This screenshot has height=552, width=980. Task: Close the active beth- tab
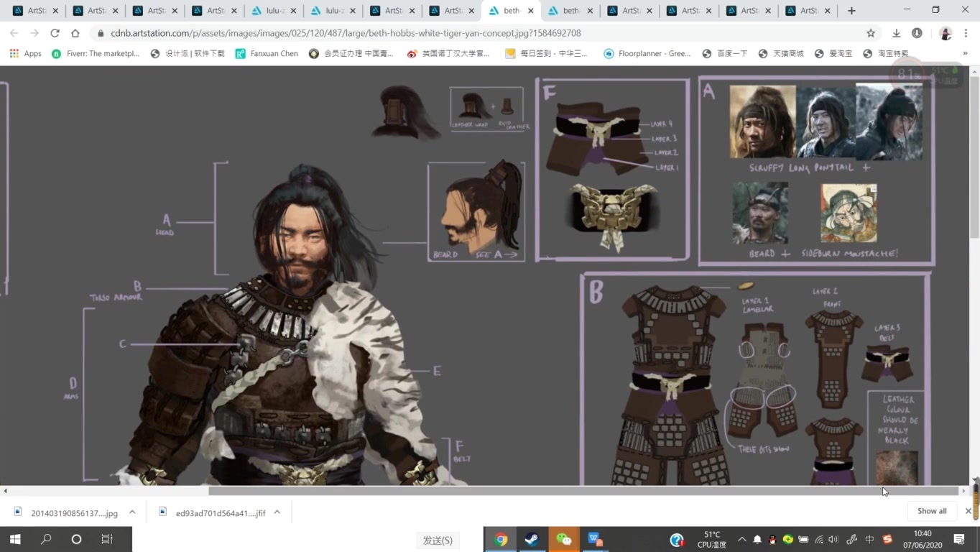coord(531,11)
